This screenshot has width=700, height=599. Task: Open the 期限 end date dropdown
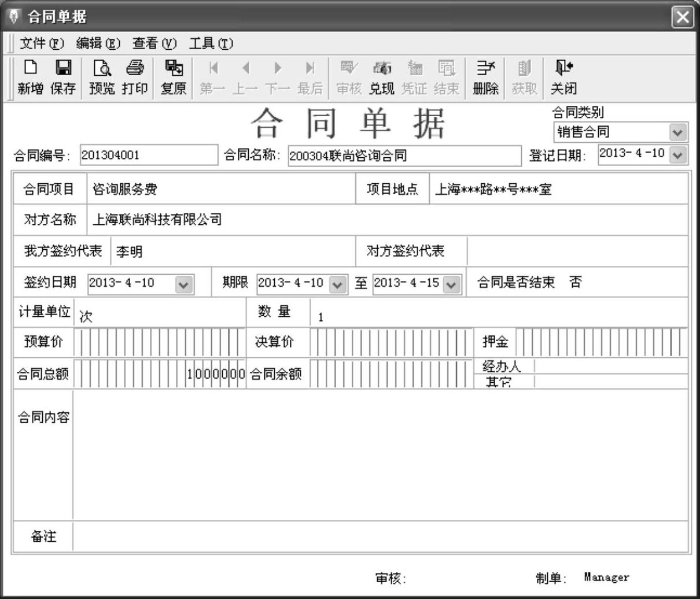[451, 284]
